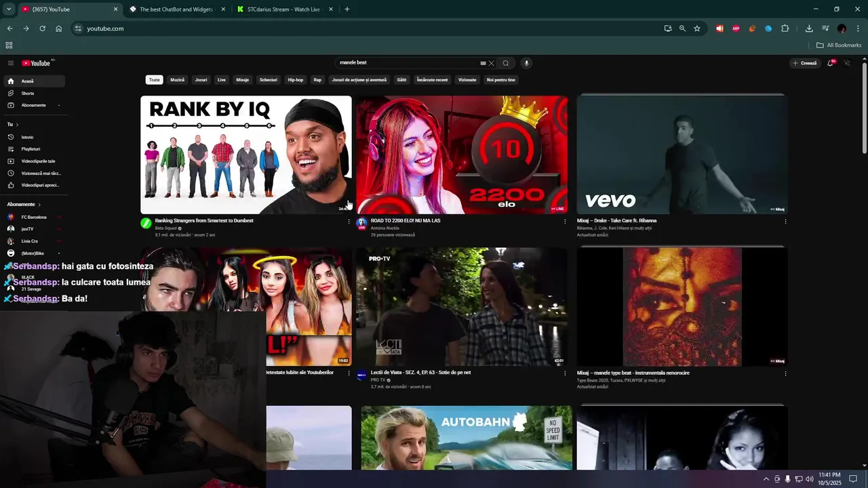868x488 pixels.
Task: Open options menu for Ranking Strangers video
Action: pyautogui.click(x=349, y=222)
